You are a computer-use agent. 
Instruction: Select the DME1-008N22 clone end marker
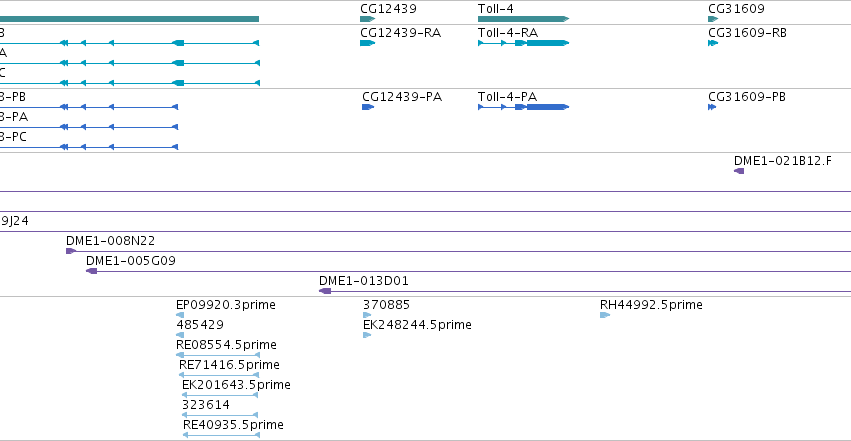(71, 251)
